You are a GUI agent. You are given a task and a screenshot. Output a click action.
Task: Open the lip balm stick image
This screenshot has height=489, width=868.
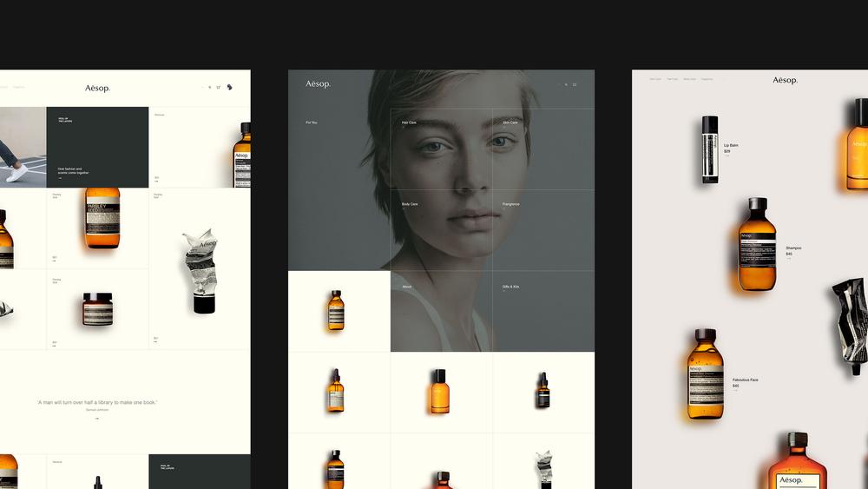pyautogui.click(x=710, y=149)
